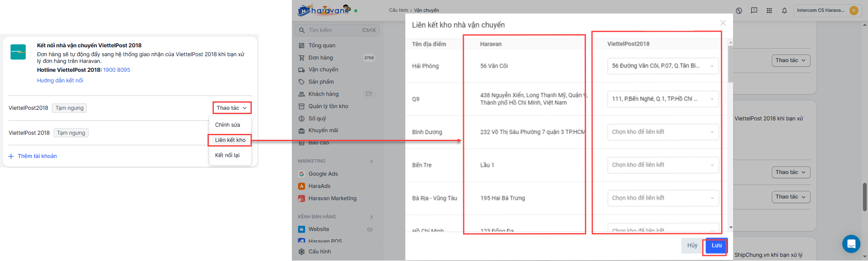This screenshot has width=868, height=261.
Task: Call hotline link 1900 8095
Action: tap(117, 70)
